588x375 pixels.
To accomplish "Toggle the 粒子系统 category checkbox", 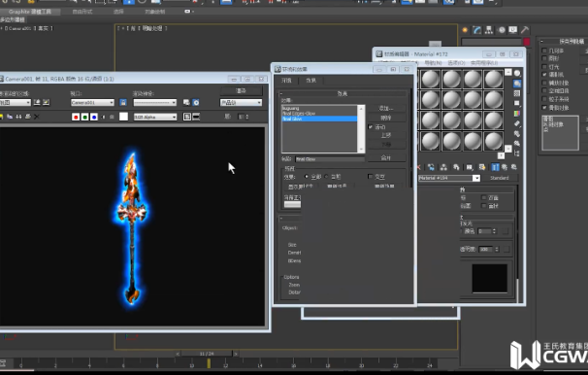I will pos(544,99).
